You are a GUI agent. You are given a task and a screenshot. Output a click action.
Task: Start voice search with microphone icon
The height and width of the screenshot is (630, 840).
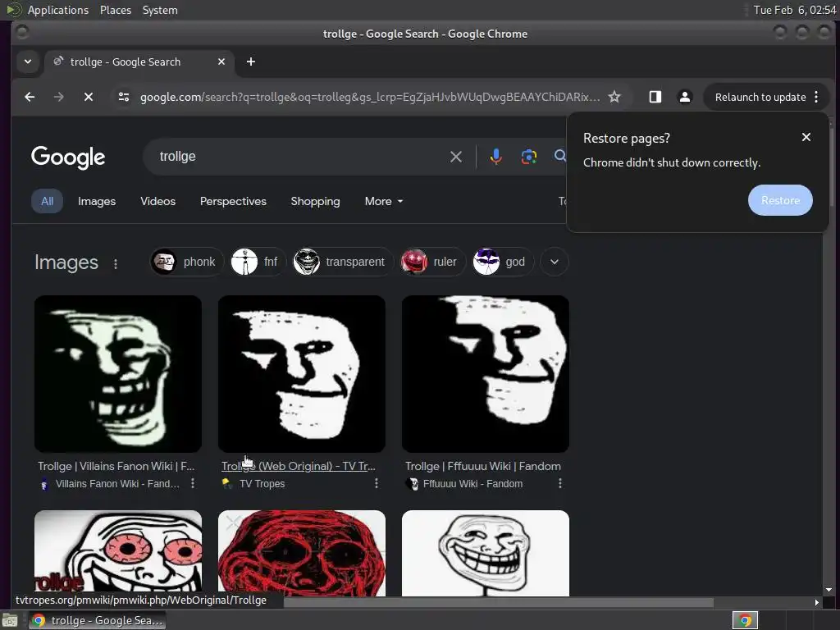[x=496, y=157]
